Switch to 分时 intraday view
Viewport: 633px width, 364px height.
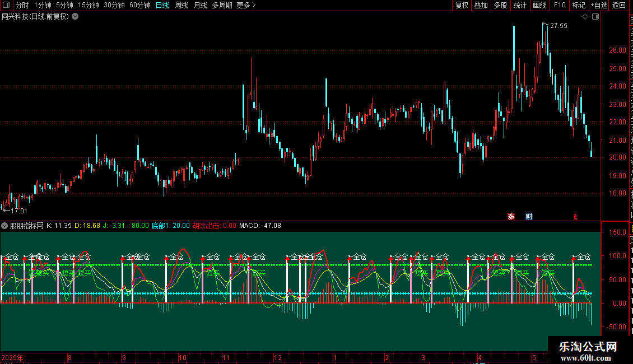(x=22, y=5)
